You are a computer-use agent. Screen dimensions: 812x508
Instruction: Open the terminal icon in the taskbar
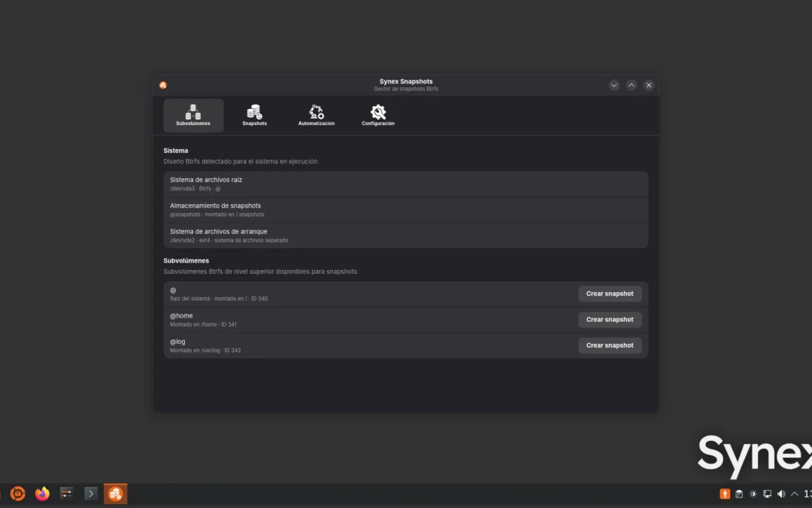(x=91, y=494)
